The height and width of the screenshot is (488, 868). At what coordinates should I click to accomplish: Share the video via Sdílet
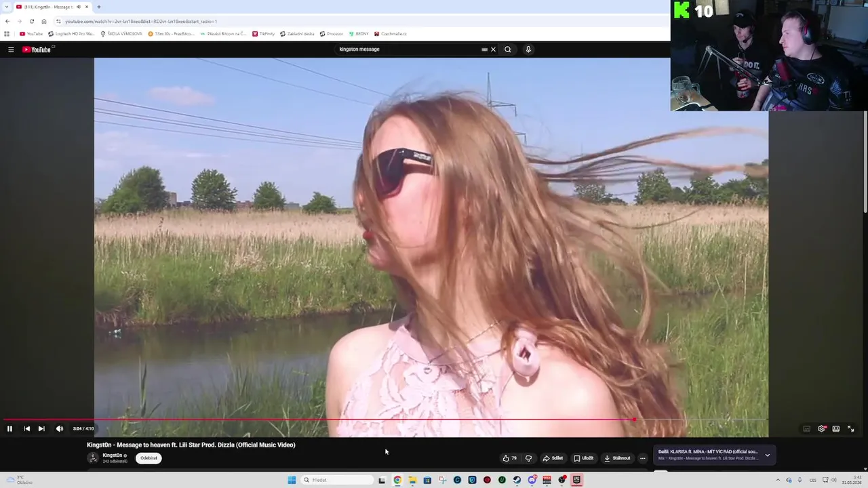tap(553, 458)
